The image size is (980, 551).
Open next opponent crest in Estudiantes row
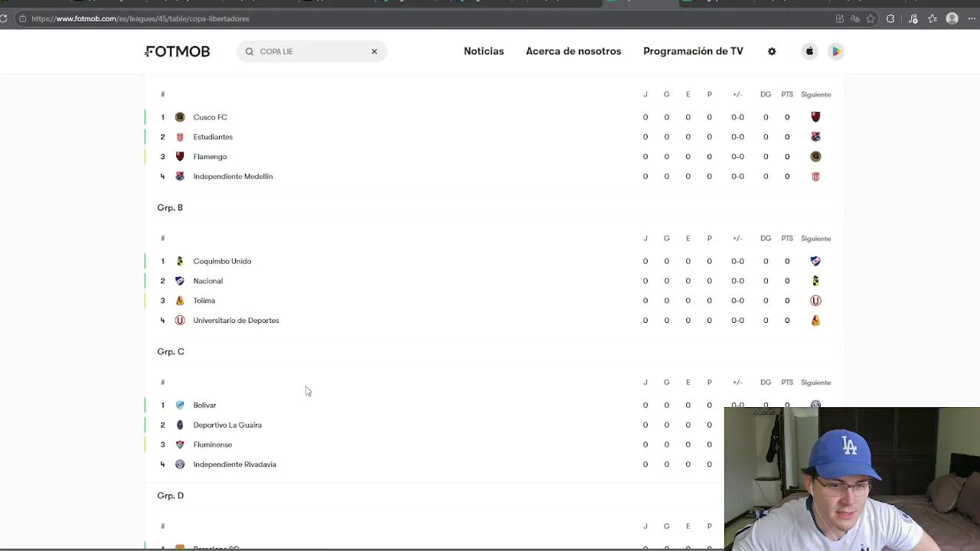pyautogui.click(x=815, y=137)
